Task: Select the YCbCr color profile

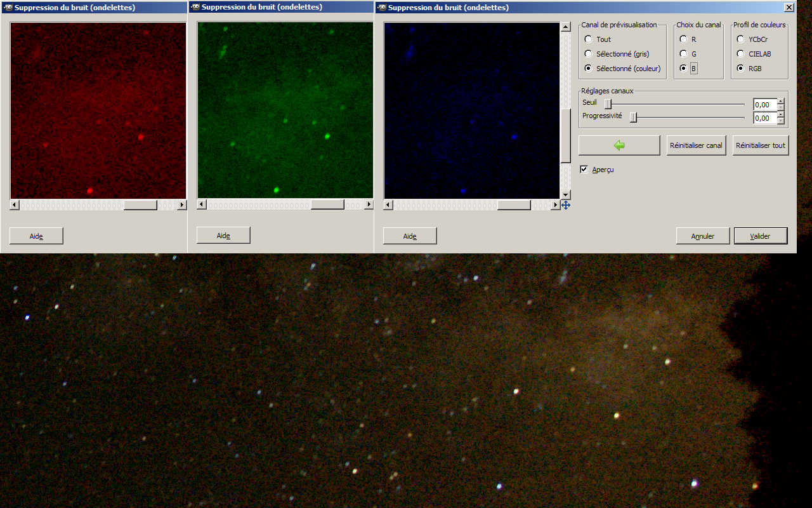Action: pyautogui.click(x=740, y=39)
